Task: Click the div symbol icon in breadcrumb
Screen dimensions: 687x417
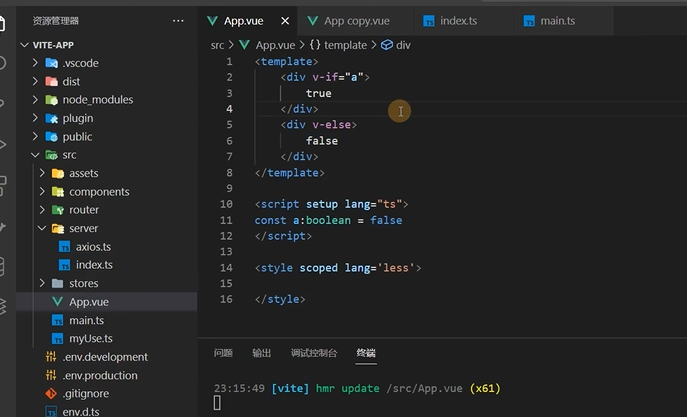Action: click(x=386, y=45)
